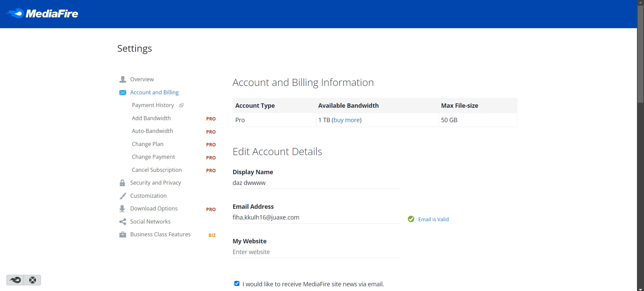Open the Change Plan option

[148, 144]
